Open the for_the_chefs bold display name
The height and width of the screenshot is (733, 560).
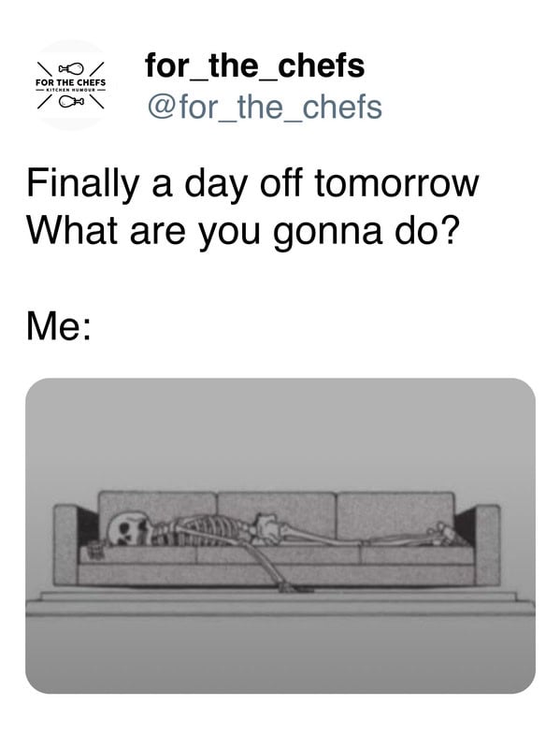pos(254,65)
